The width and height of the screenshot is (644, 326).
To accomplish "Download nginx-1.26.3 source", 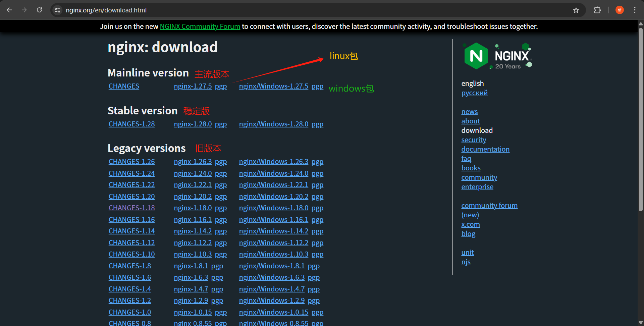I will pos(193,162).
